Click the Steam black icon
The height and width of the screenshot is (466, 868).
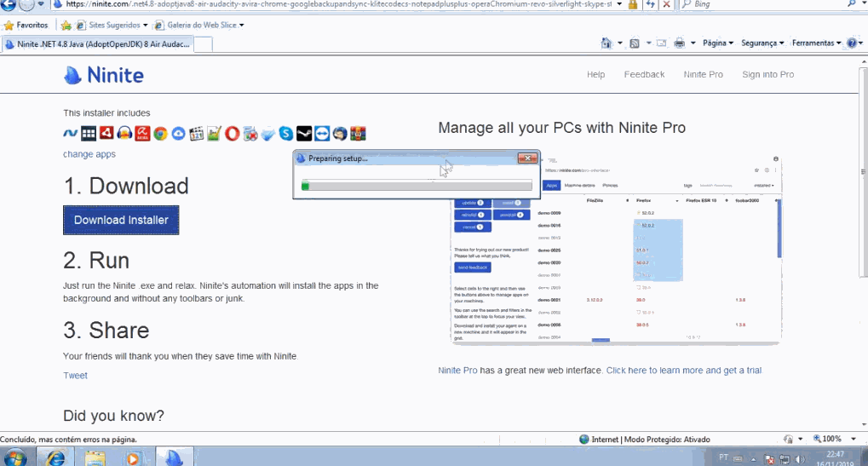click(x=304, y=134)
